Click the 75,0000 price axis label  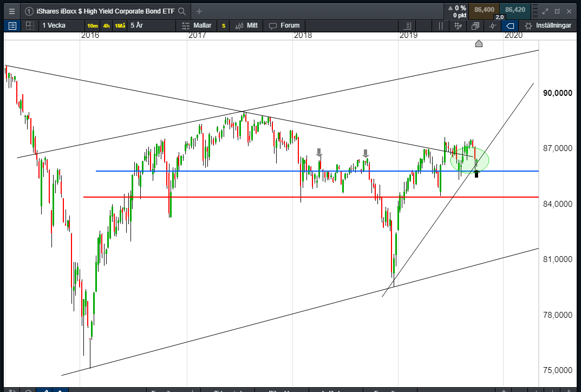click(x=558, y=370)
